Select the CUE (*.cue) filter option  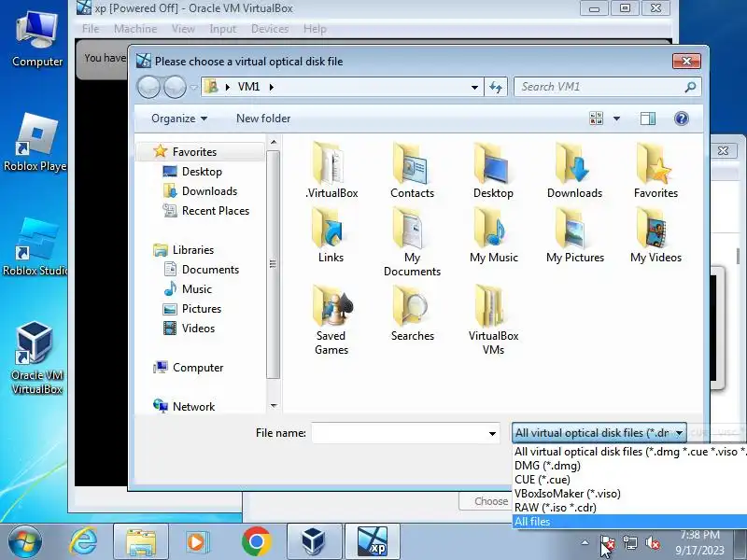coord(629,480)
